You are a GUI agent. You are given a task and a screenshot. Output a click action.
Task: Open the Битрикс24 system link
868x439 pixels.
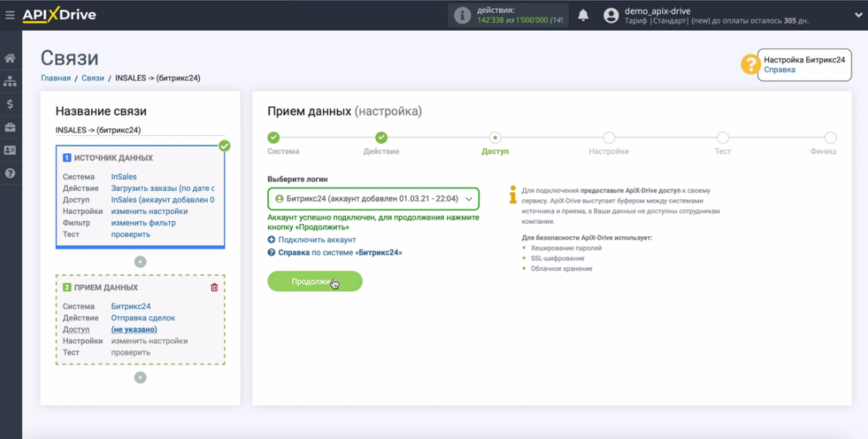(x=131, y=306)
